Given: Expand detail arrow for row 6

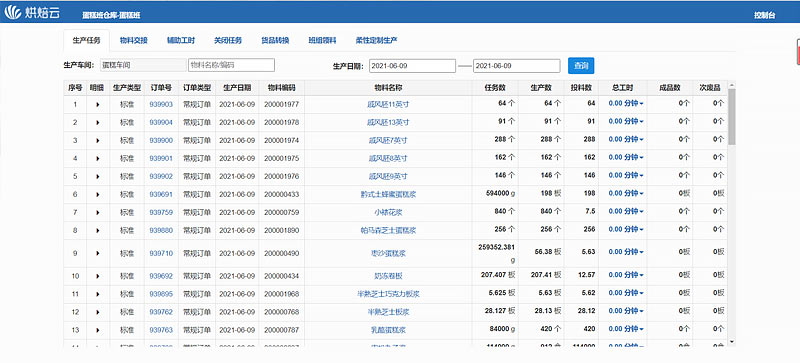Looking at the screenshot, I should point(97,194).
